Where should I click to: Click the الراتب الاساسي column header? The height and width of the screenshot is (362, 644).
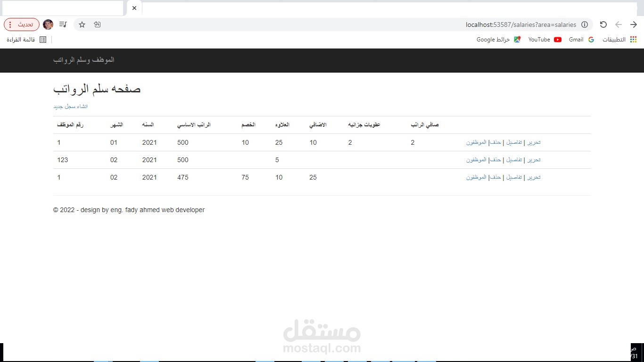pos(194,125)
